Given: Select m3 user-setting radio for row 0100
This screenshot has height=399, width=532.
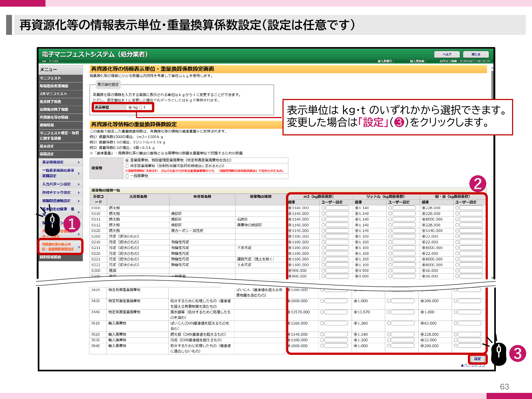Looking at the screenshot, I should pos(323,208).
